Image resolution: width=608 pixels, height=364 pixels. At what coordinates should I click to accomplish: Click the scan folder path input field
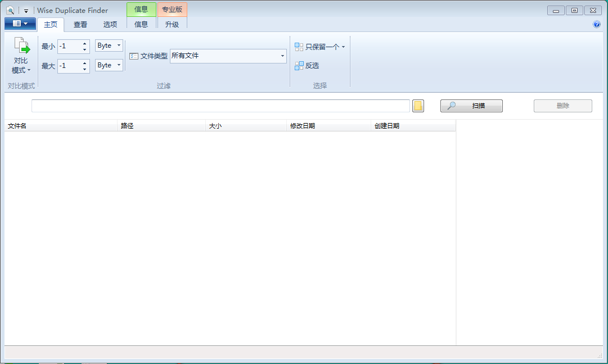click(x=220, y=106)
